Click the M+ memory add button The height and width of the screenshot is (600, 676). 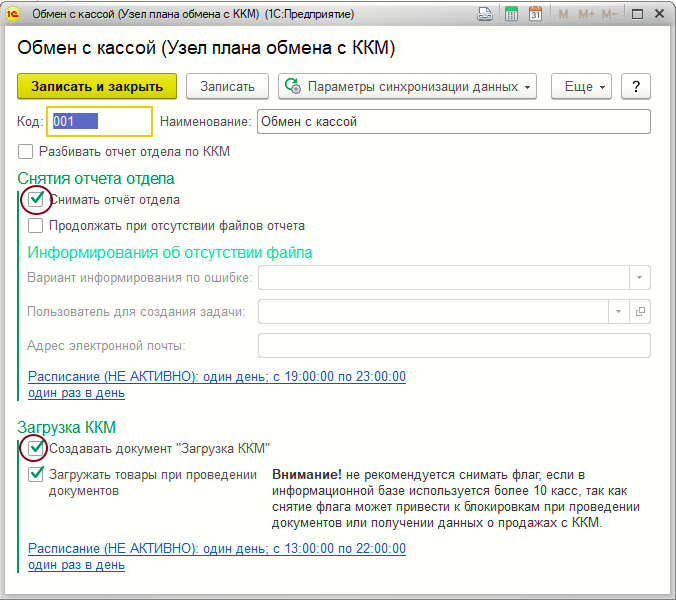(587, 15)
